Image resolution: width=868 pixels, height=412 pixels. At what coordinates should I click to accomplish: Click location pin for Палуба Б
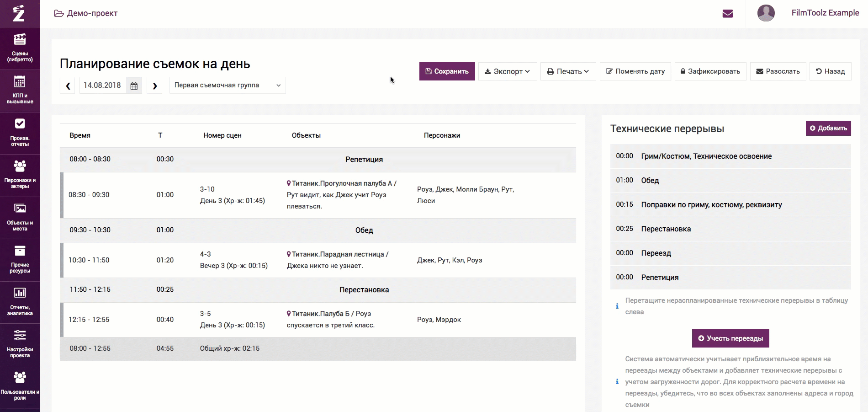289,314
